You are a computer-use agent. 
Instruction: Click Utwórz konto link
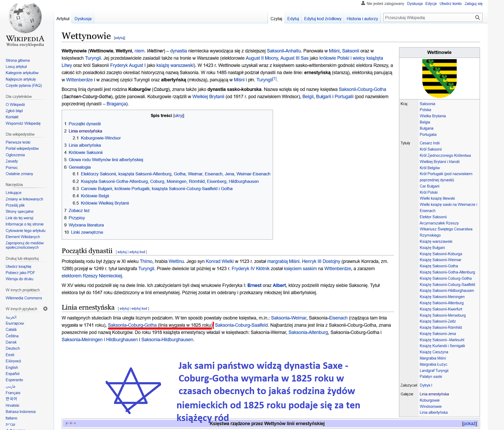[x=450, y=4]
